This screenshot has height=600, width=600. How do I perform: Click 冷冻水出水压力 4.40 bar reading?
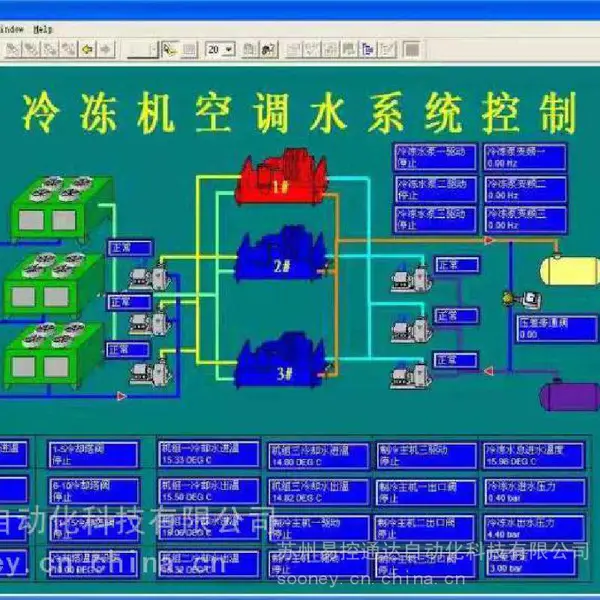535,528
